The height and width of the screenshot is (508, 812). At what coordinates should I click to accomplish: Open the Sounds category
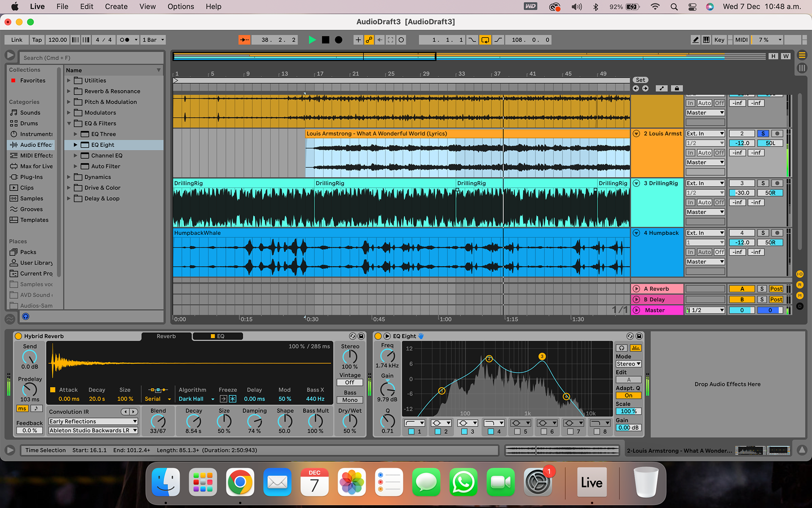(30, 113)
